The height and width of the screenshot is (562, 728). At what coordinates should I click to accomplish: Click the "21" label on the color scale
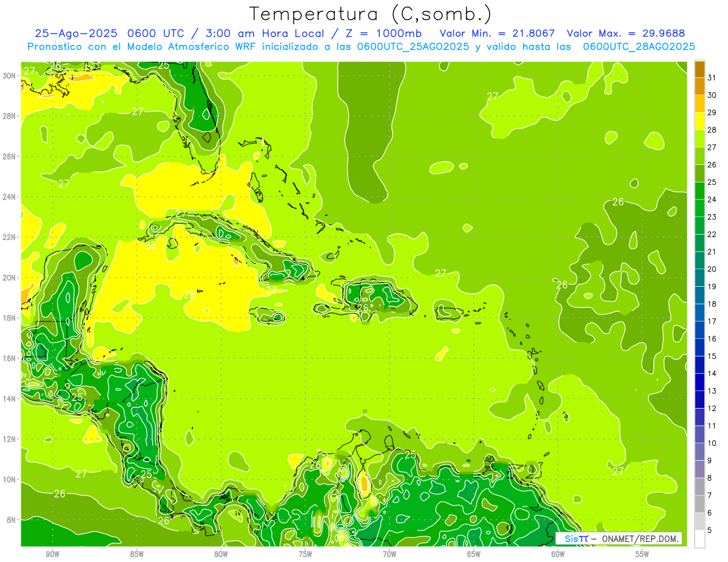(712, 252)
